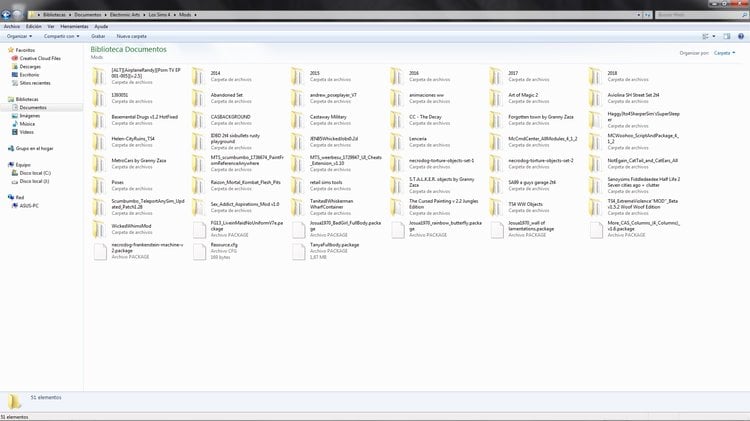The image size is (750, 421).
Task: Open the Archivo menu
Action: point(12,27)
